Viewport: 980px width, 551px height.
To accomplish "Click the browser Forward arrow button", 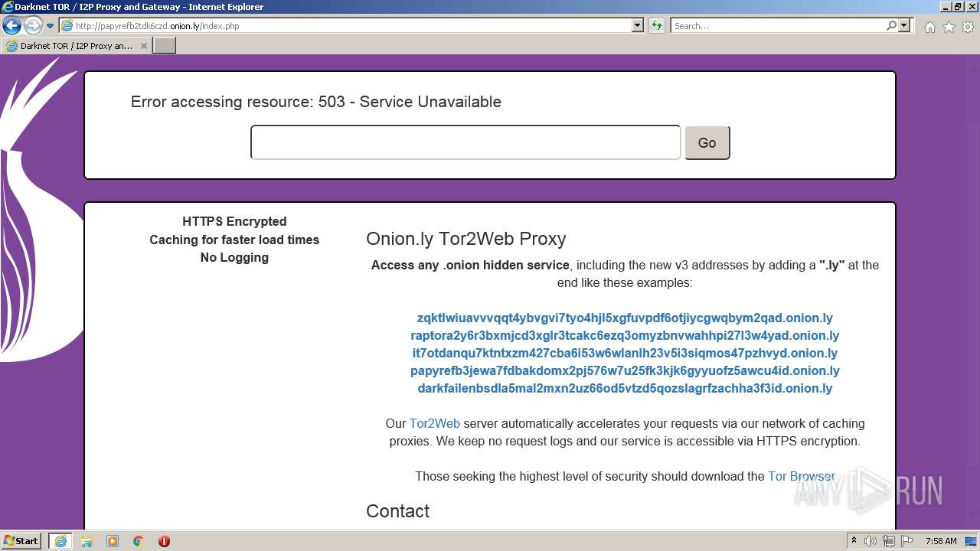I will pos(33,25).
